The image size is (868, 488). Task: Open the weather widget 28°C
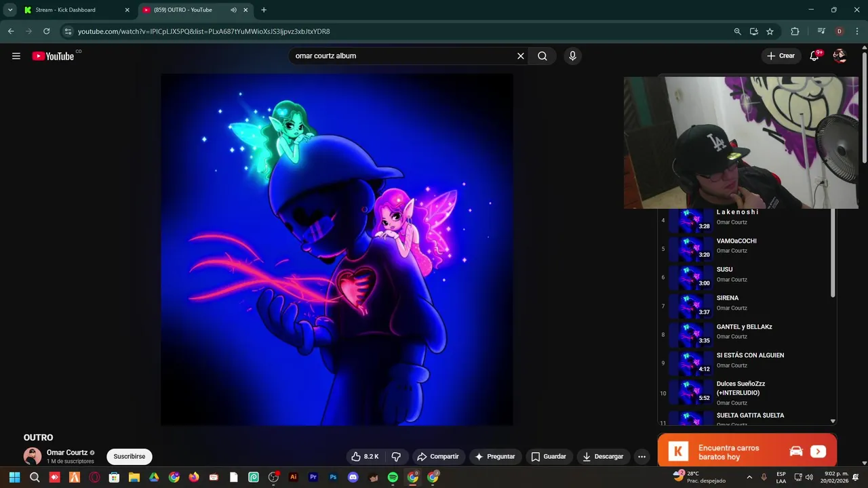pyautogui.click(x=698, y=477)
